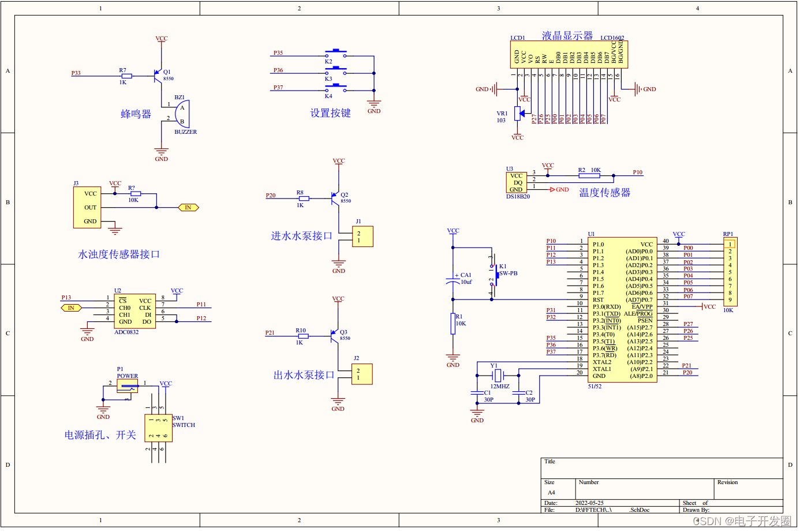800x532 pixels.
Task: Select the P37 net label beside K4
Action: 278,87
